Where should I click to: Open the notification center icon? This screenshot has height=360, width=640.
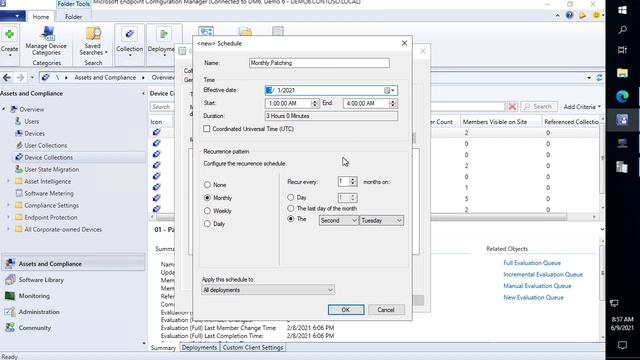(x=622, y=345)
